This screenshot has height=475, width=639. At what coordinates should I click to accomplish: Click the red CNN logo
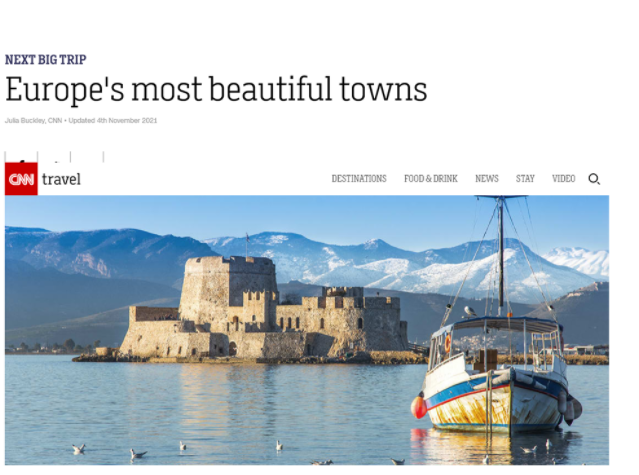pos(21,179)
